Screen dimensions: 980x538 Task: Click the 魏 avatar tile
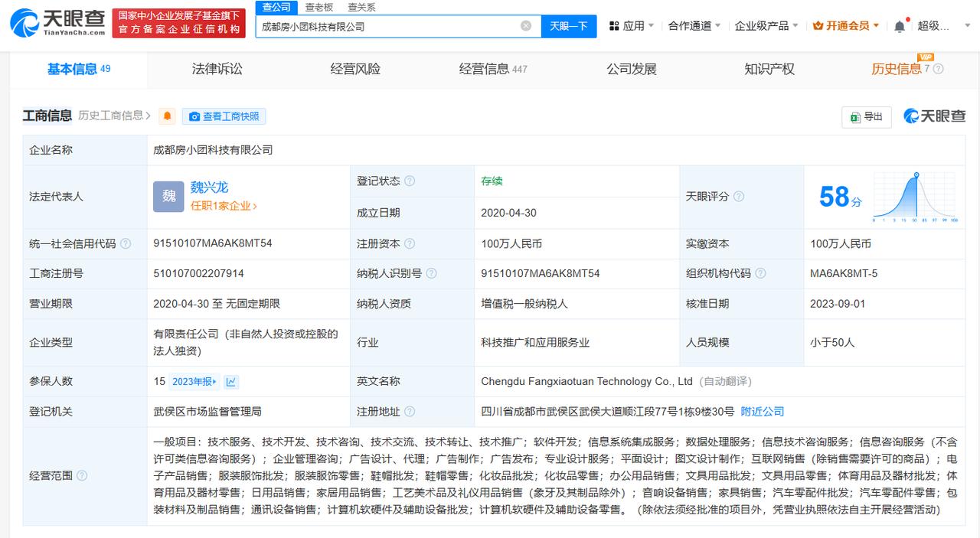click(168, 197)
